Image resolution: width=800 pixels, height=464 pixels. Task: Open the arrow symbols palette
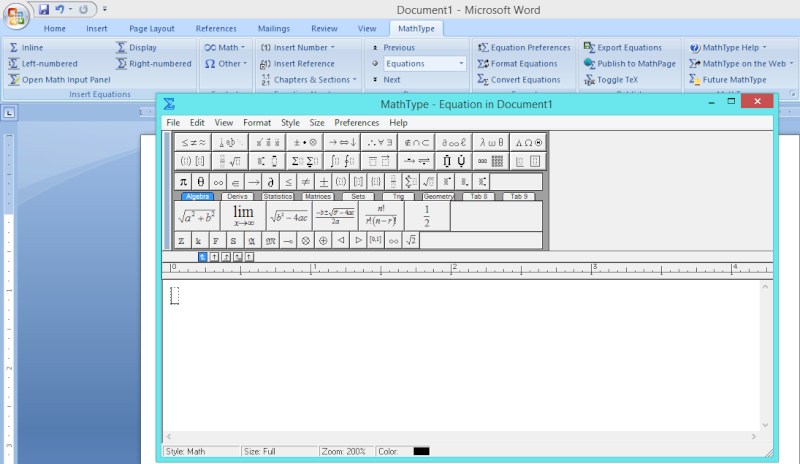coord(342,142)
